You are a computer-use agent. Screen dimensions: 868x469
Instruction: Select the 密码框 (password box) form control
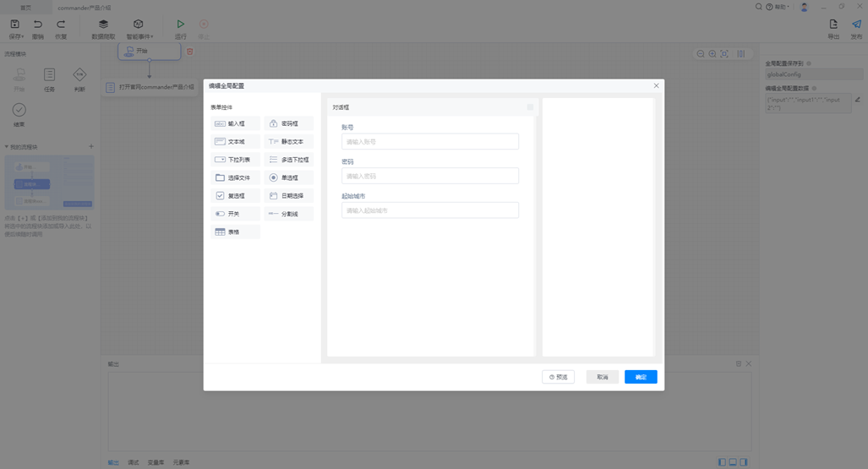[x=288, y=123]
